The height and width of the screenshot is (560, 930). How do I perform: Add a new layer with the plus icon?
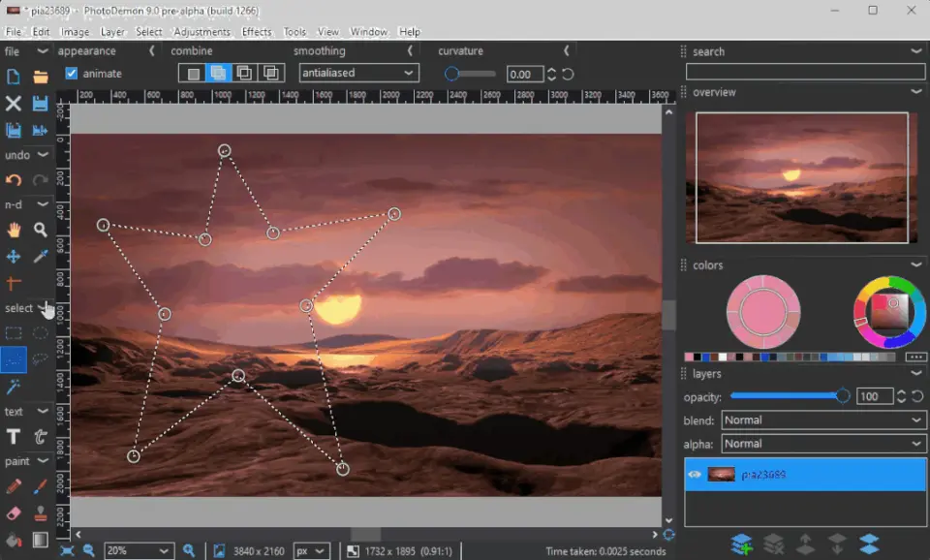[x=741, y=544]
